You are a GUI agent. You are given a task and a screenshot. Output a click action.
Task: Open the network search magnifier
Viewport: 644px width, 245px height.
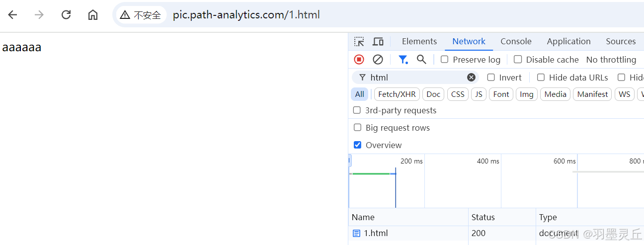421,60
